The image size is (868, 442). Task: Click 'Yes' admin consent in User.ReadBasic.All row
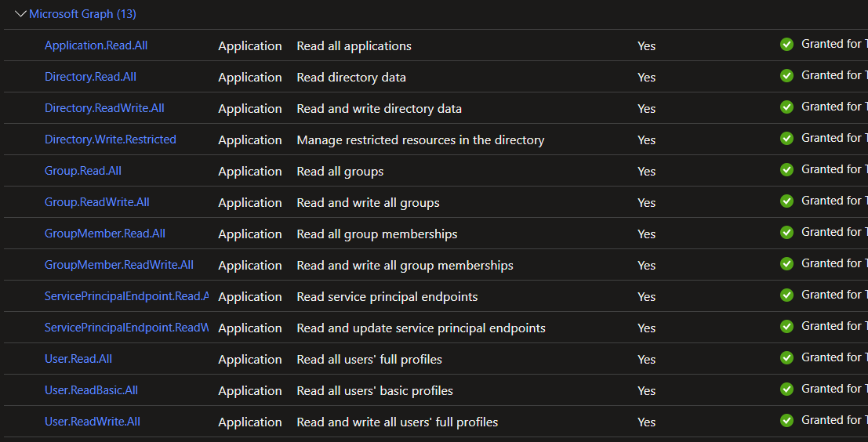point(646,391)
